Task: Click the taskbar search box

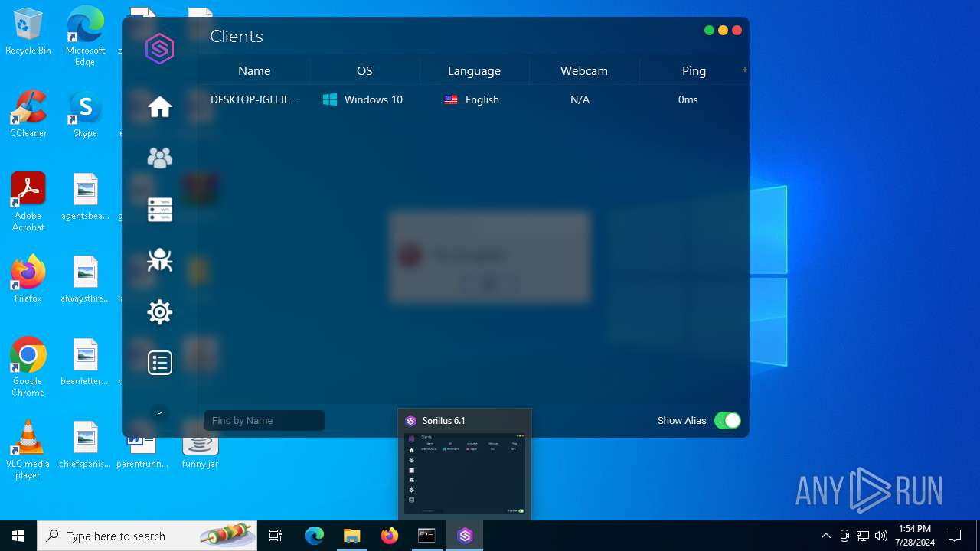Action: 147,536
